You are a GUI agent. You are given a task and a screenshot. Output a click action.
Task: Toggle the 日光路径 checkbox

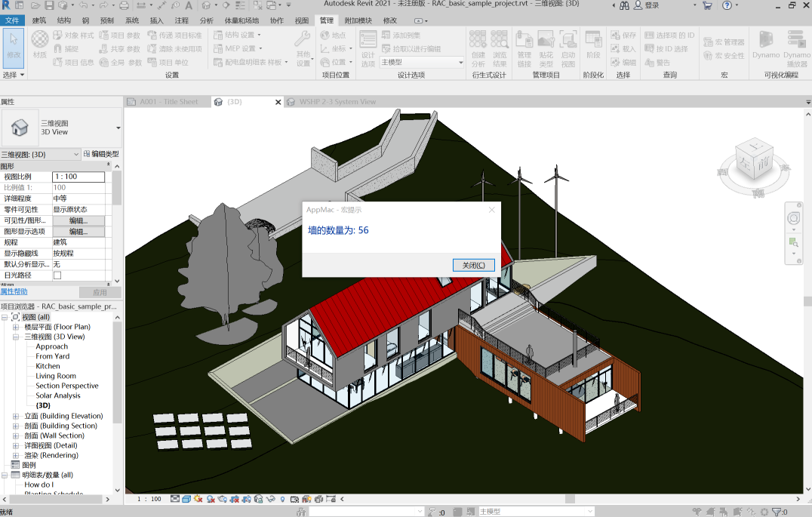click(x=57, y=275)
